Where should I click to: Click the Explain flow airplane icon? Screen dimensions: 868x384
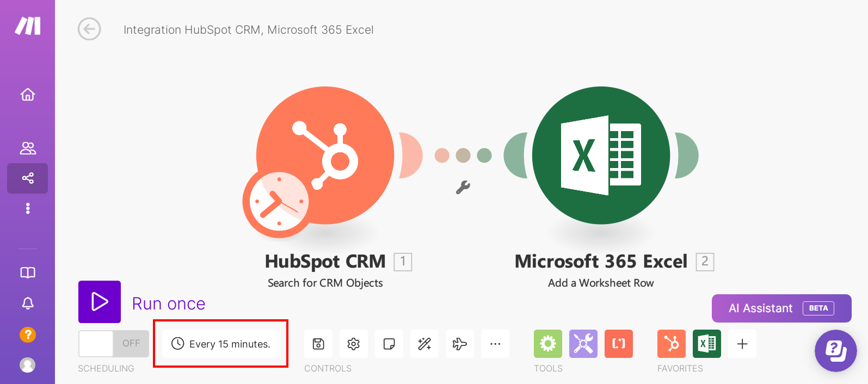(460, 344)
